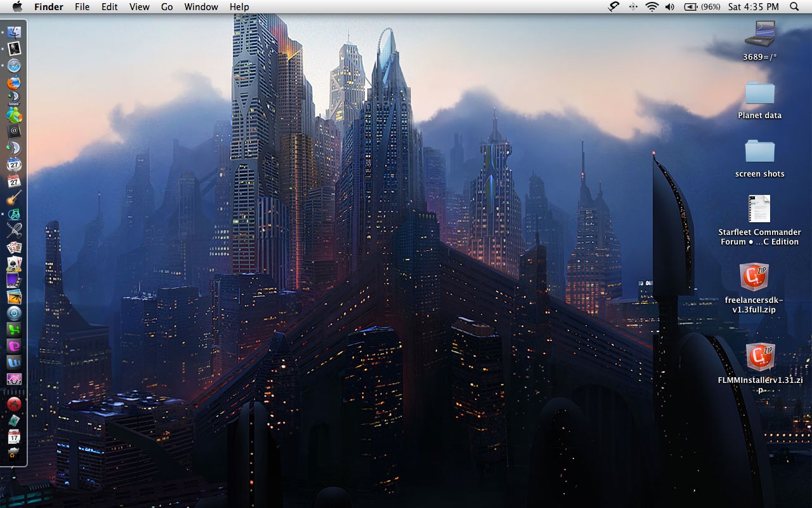Viewport: 812px width, 508px height.
Task: Launch Microsoft Excel from the Dock
Action: point(14,330)
